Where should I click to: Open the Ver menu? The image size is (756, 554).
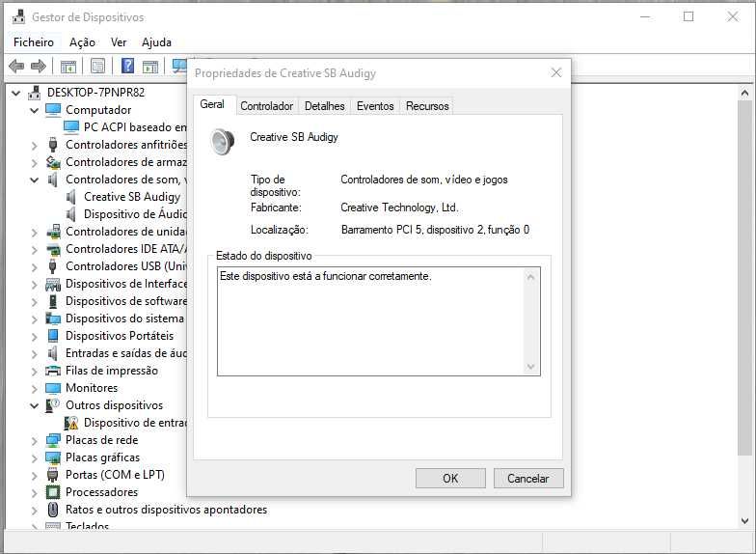pyautogui.click(x=119, y=42)
